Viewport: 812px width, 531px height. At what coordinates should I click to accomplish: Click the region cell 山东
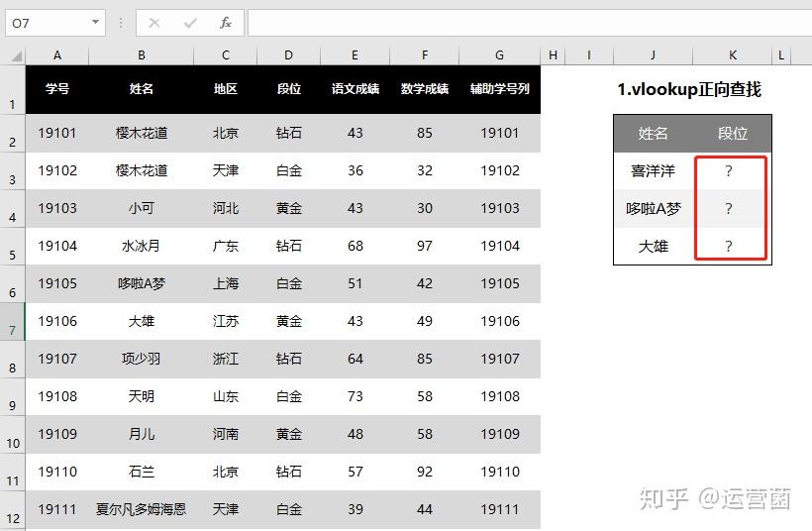tap(225, 397)
